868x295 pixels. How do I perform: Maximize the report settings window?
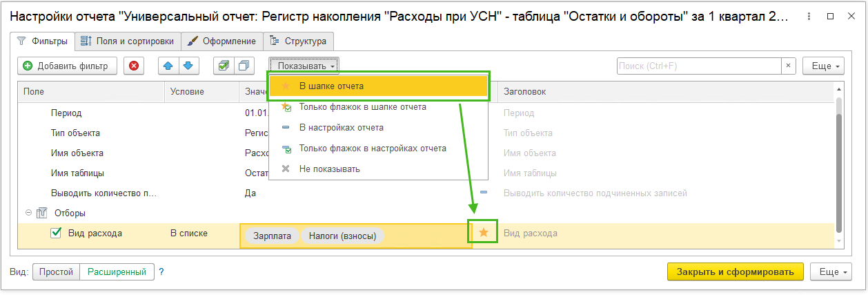click(829, 15)
